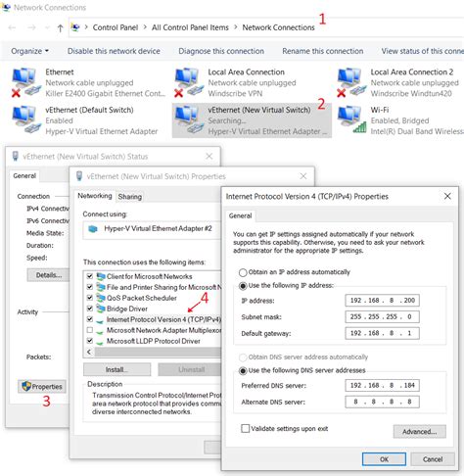464x476 pixels.
Task: Click Diagnose this connection
Action: pos(221,51)
